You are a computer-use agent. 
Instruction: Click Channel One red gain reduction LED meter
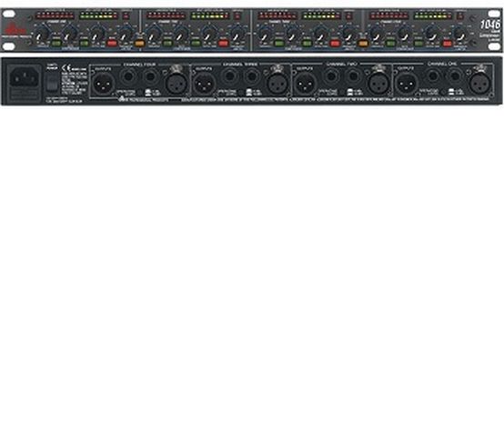point(55,15)
